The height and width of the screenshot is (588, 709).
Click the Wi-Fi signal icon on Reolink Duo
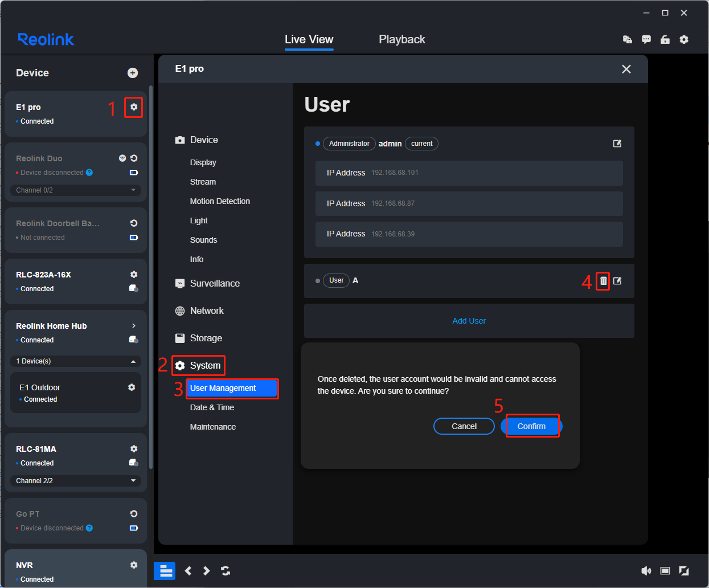click(122, 158)
